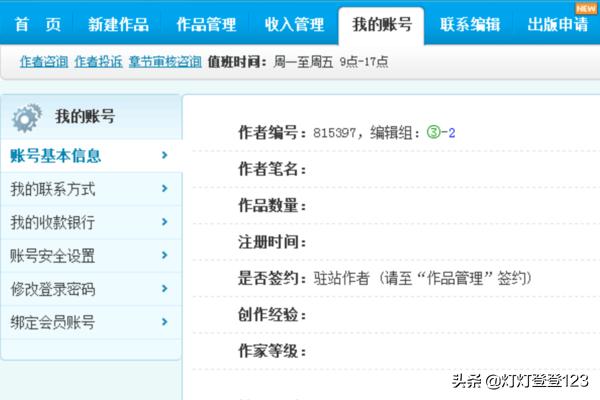Viewport: 600px width, 400px height.
Task: Open the 出版申请 tab
Action: [556, 24]
